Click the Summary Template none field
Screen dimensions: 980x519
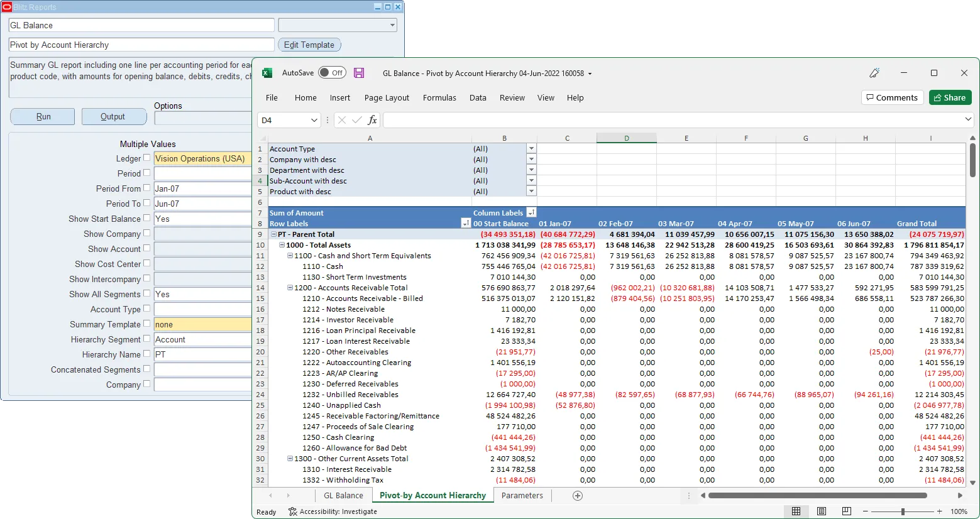pyautogui.click(x=202, y=324)
